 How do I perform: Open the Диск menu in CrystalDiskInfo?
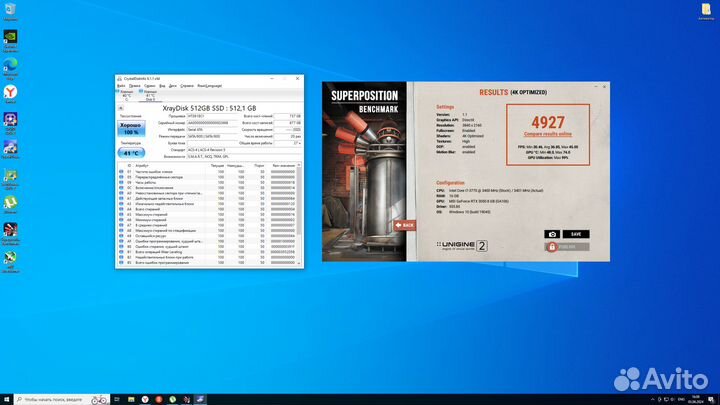173,86
